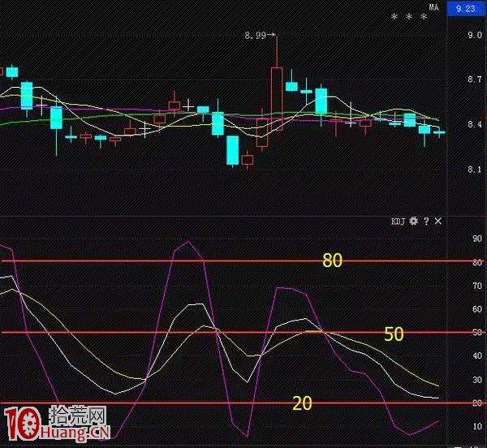Close the KDJ indicator panel
Image resolution: width=487 pixels, height=448 pixels.
(438, 221)
